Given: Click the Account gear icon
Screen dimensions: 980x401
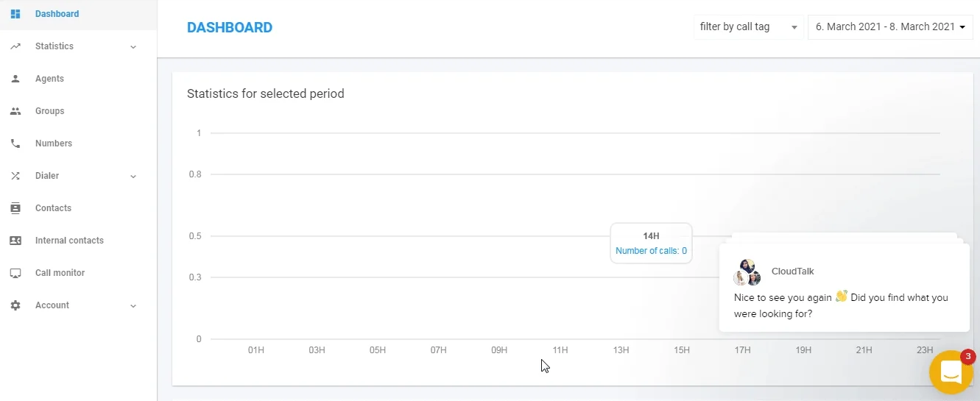Looking at the screenshot, I should 15,305.
